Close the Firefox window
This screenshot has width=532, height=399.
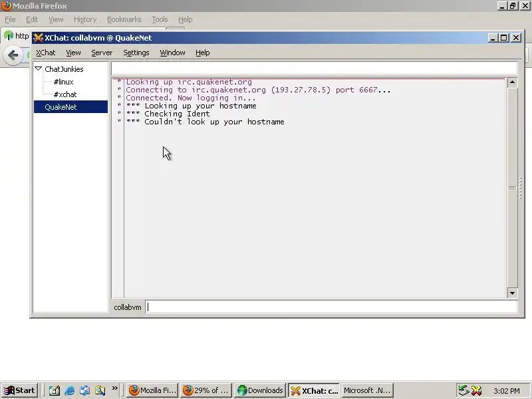pos(524,6)
